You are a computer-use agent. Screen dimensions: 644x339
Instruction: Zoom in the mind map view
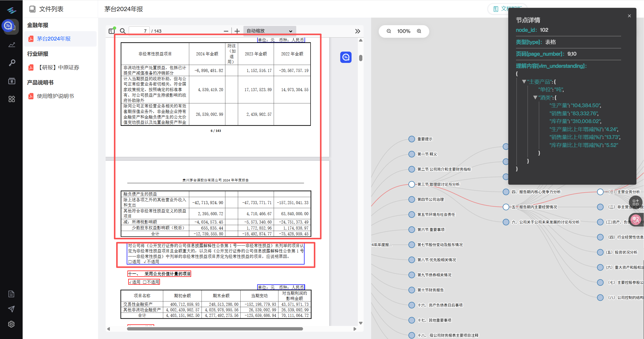(x=419, y=31)
